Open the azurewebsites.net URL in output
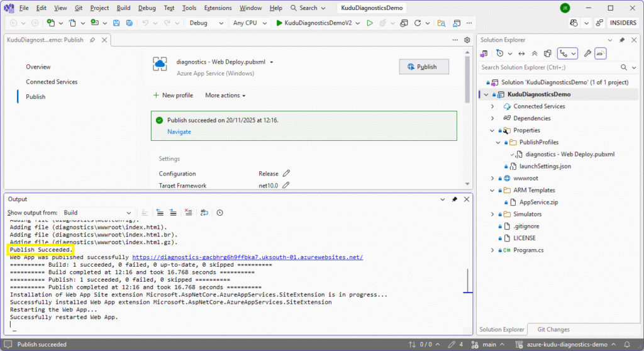Viewport: 644px width, 351px height. [248, 257]
